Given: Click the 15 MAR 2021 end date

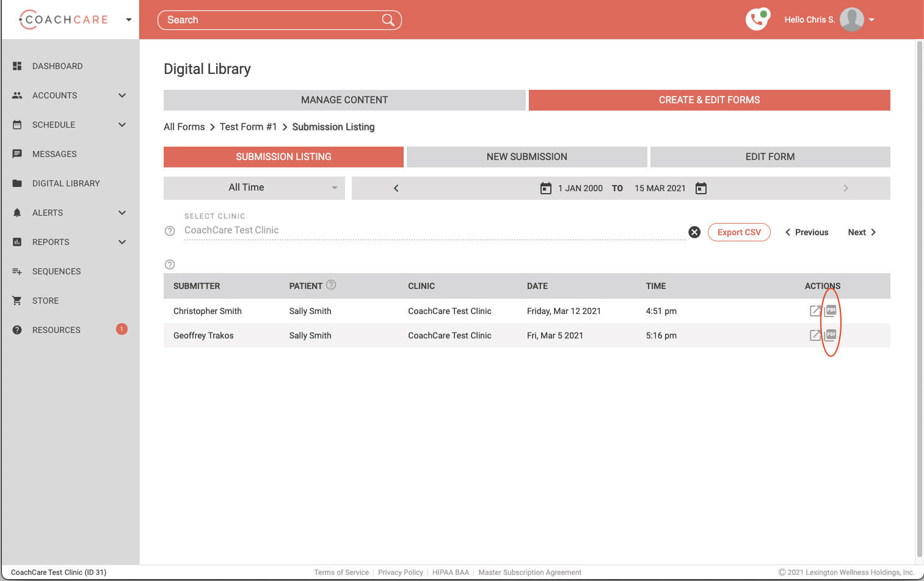Looking at the screenshot, I should pyautogui.click(x=660, y=188).
